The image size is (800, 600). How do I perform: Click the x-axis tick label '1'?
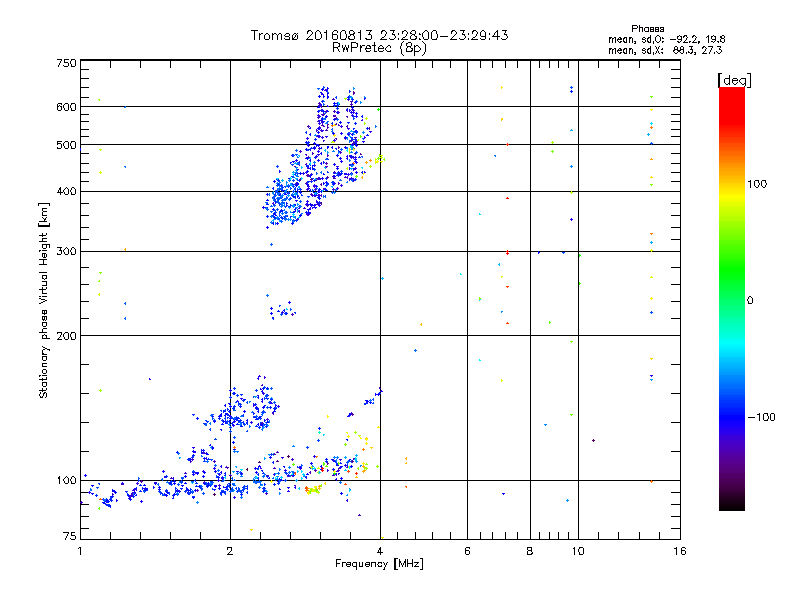(80, 551)
